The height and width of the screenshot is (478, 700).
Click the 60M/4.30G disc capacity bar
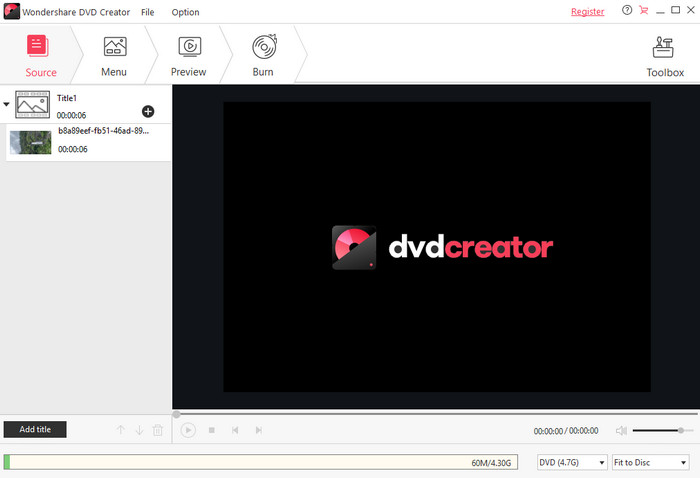click(261, 462)
